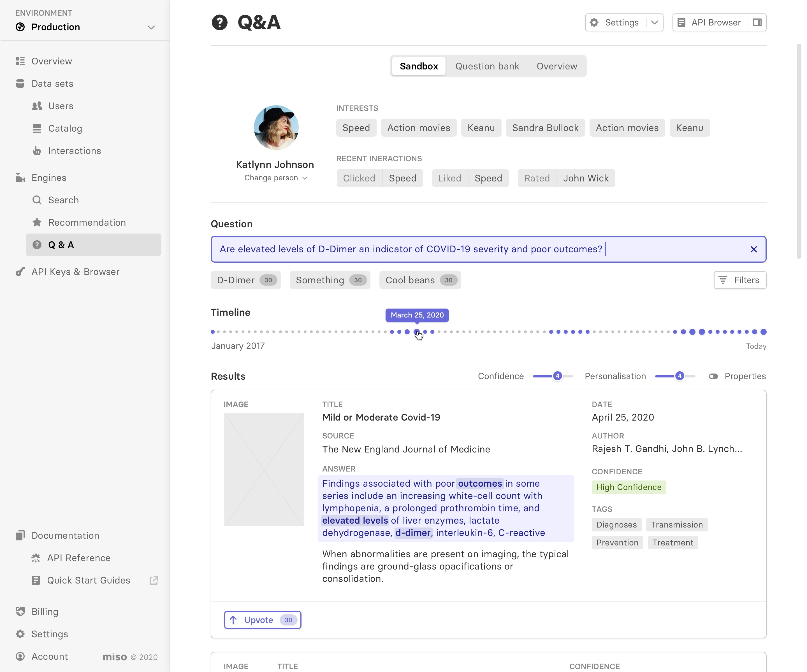Click the Catalog stack icon

pos(37,128)
